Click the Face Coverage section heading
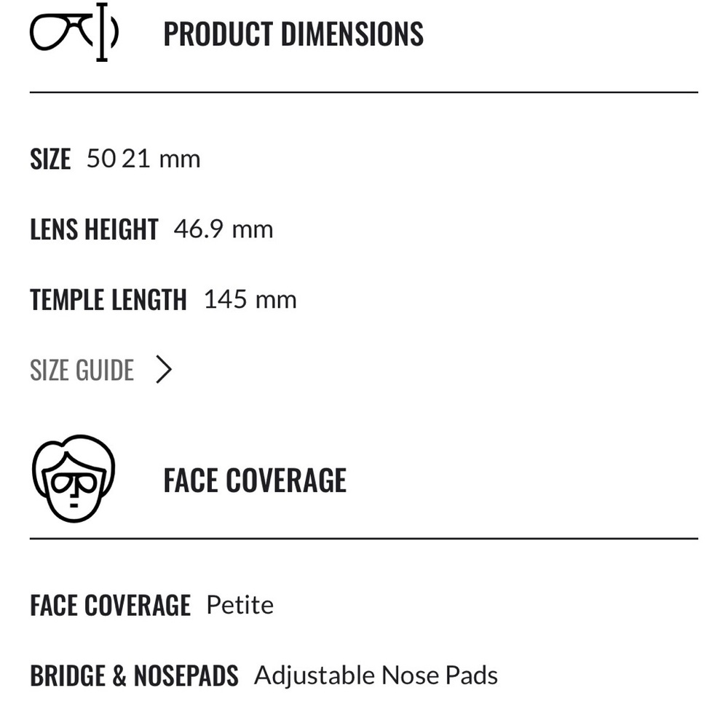Screen dimensions: 728x728 click(254, 480)
